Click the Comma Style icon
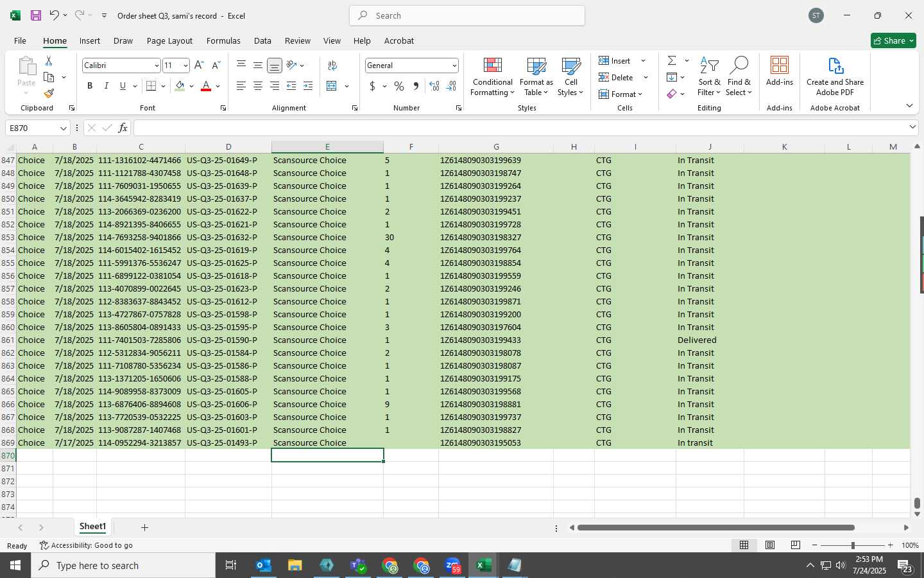 [x=416, y=86]
